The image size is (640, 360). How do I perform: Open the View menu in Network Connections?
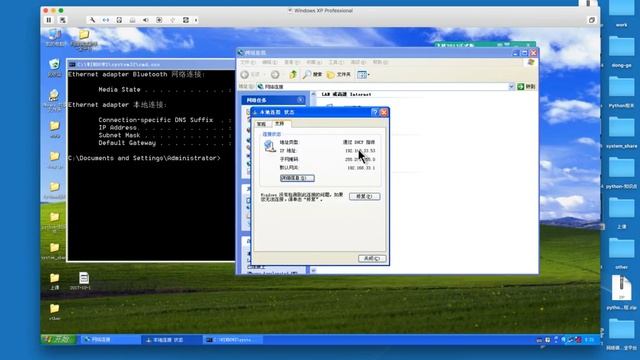pos(291,62)
